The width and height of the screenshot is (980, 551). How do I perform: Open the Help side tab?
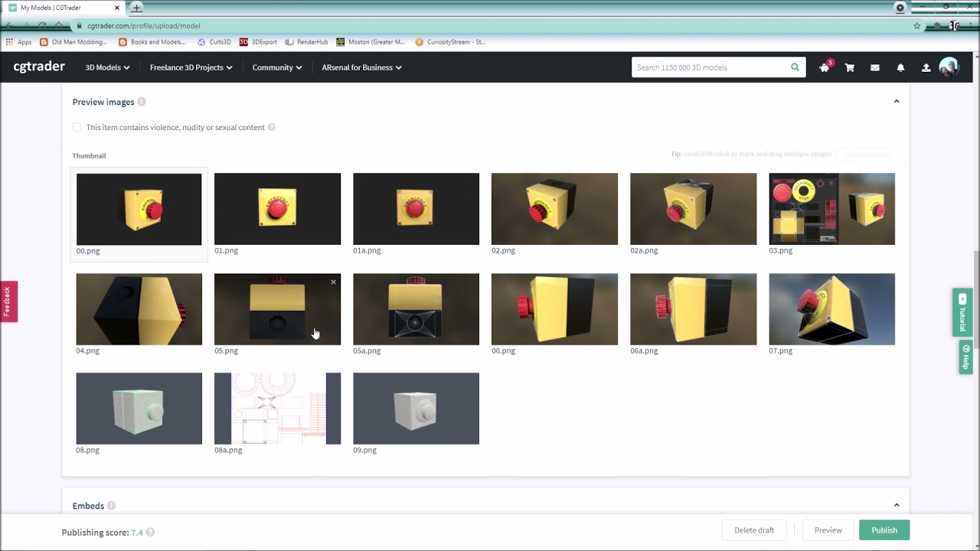(x=965, y=357)
